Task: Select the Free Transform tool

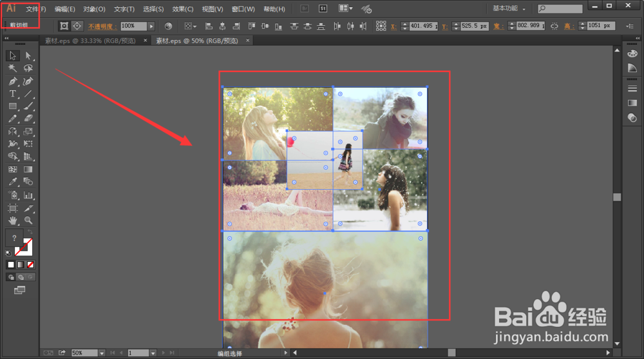Action: [x=28, y=143]
